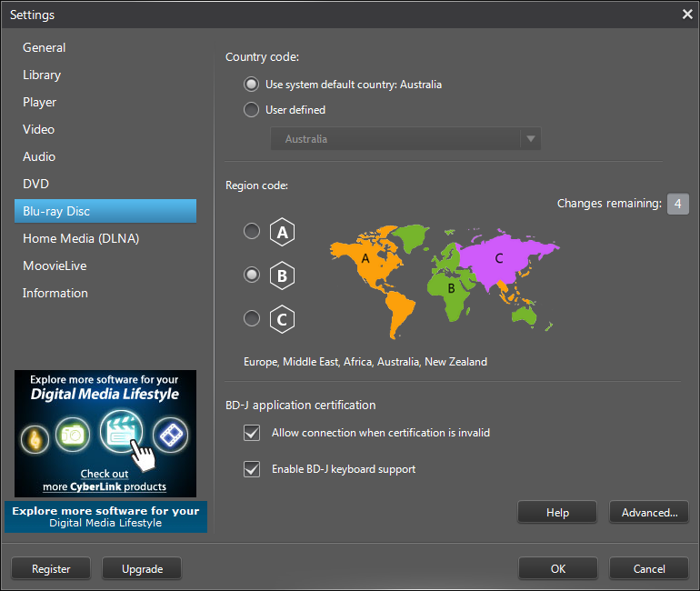Select region code A radio button
700x591 pixels.
(x=252, y=232)
